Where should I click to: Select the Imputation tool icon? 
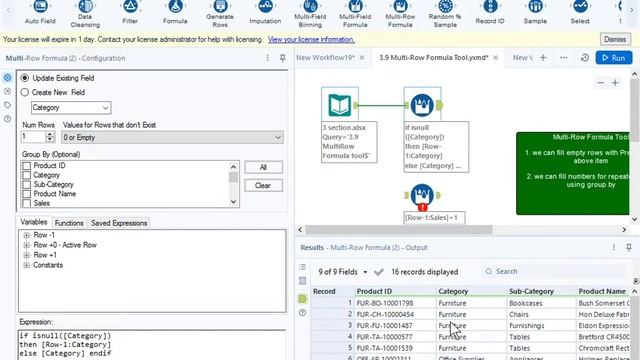(265, 7)
